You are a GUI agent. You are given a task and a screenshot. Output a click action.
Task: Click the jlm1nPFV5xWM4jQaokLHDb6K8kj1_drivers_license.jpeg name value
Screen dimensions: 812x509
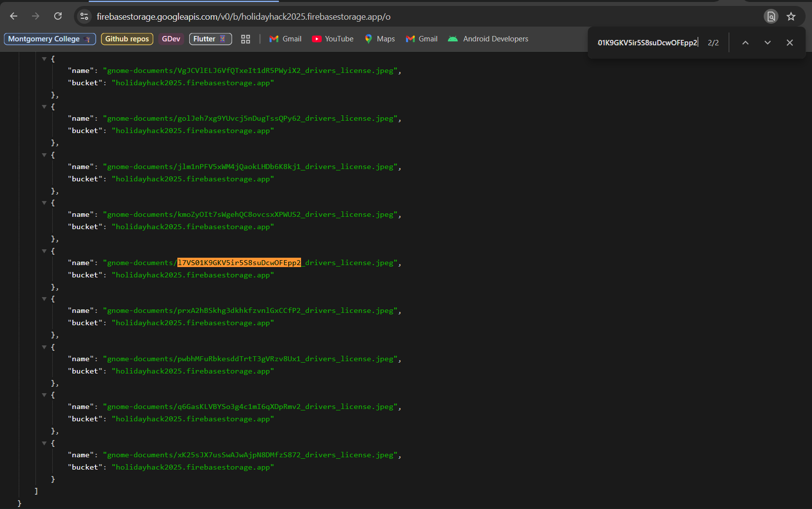coord(250,167)
